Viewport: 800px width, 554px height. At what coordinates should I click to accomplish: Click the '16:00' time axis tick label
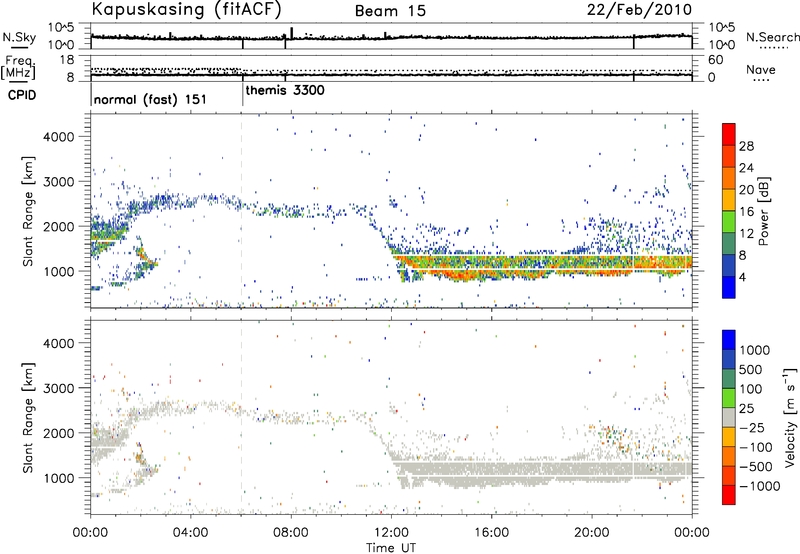pyautogui.click(x=491, y=533)
